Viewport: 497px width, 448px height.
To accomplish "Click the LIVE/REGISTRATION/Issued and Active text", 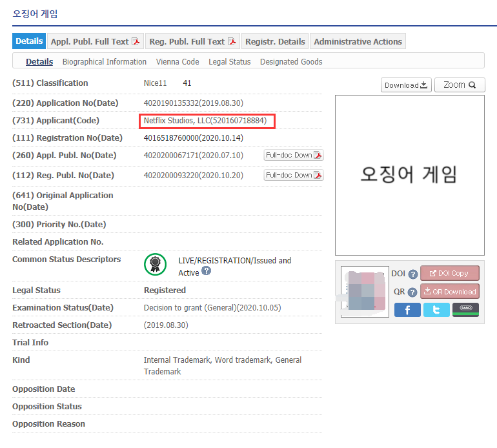I will point(234,267).
